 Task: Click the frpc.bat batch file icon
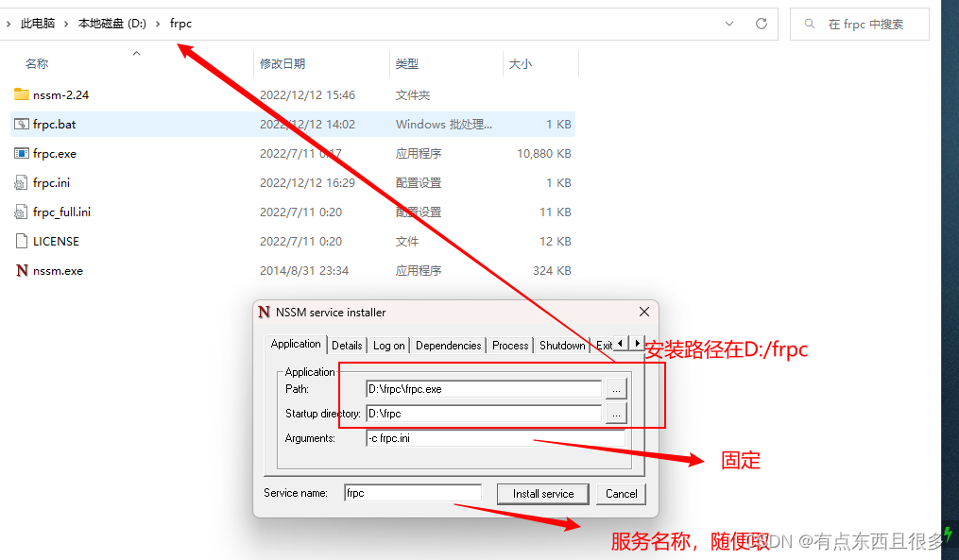[x=21, y=124]
